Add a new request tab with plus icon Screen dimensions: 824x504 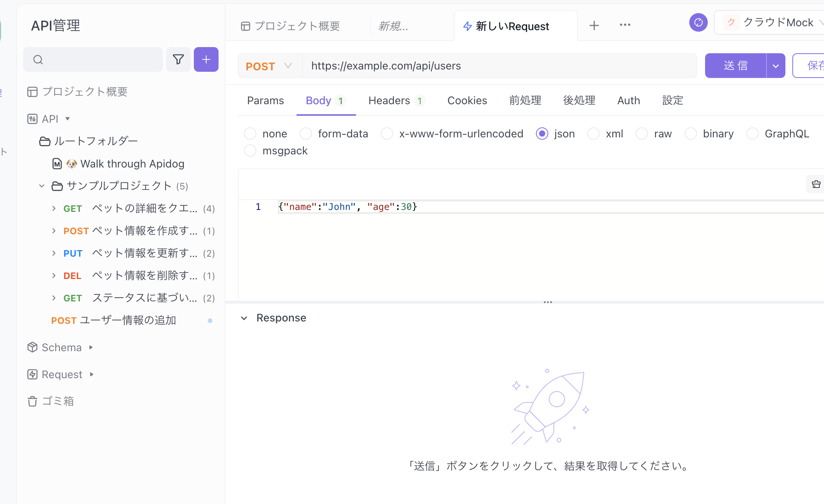(594, 25)
